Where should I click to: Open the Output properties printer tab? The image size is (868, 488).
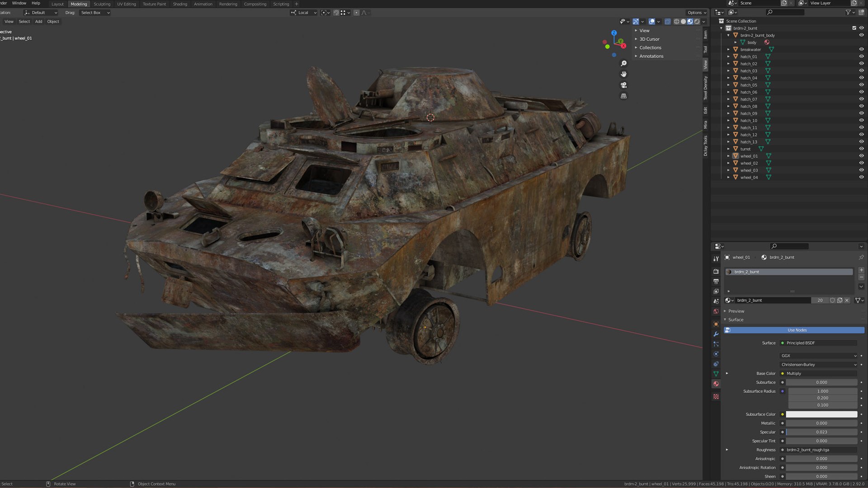click(716, 282)
